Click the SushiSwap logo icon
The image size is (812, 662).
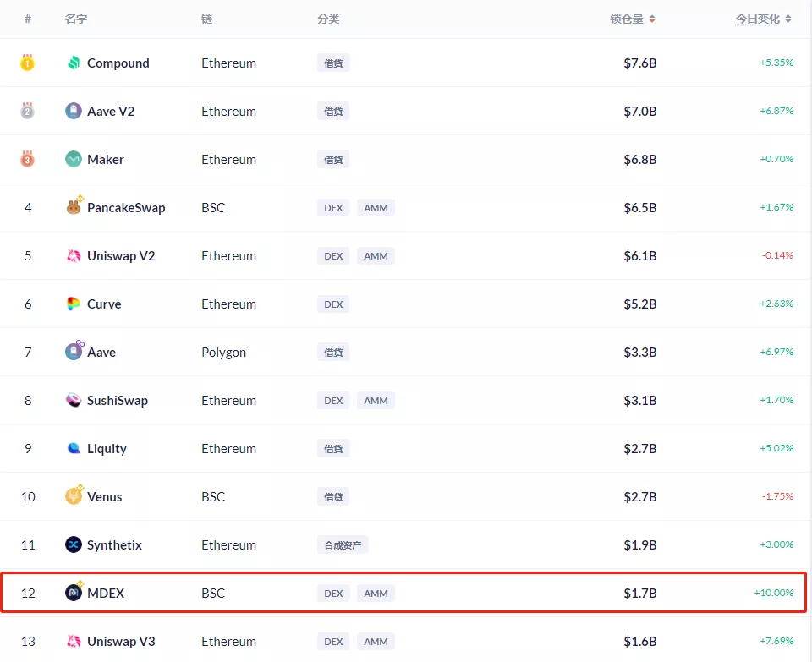[74, 400]
